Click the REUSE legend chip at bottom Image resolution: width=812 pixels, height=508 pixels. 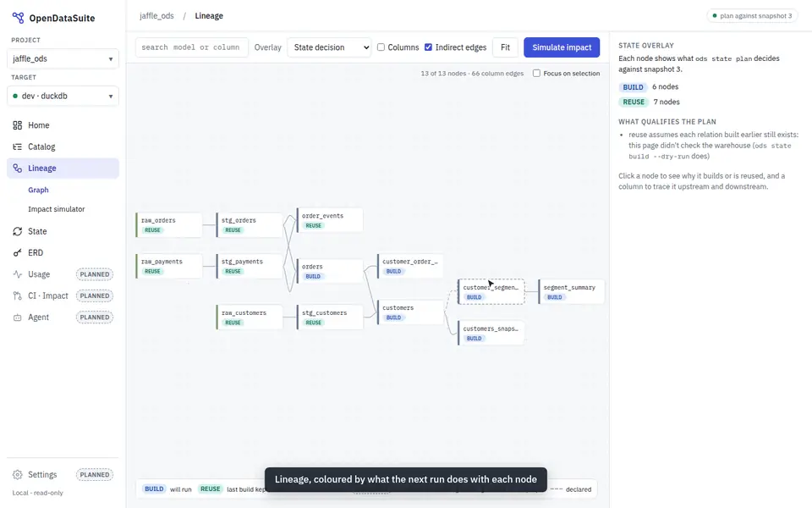point(211,489)
